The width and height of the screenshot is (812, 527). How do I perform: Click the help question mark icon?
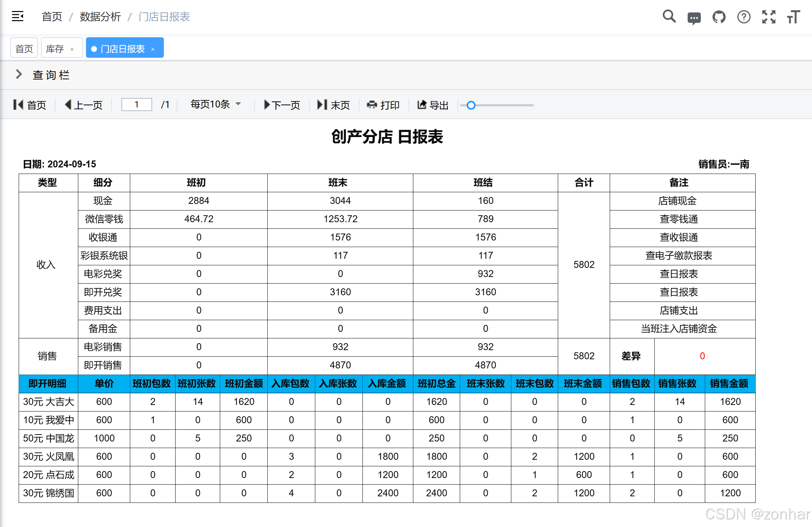click(744, 17)
